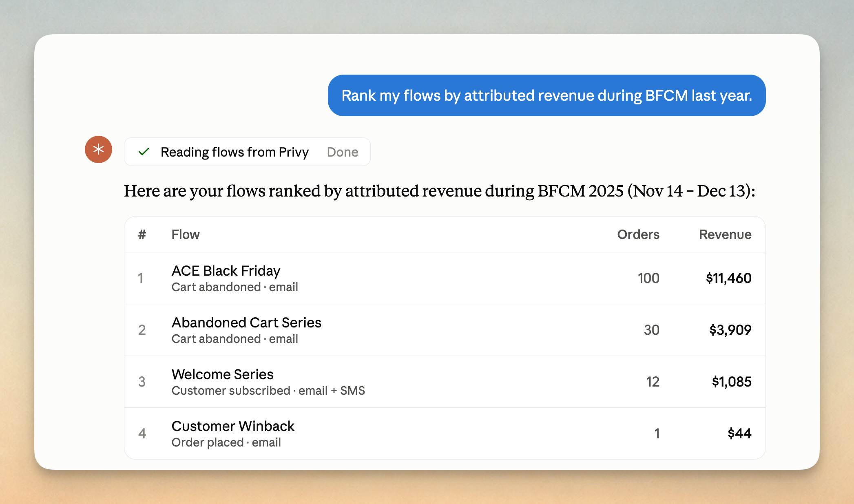The image size is (854, 504).
Task: Open the 'Reading flows from Privy' tool status
Action: 247,152
